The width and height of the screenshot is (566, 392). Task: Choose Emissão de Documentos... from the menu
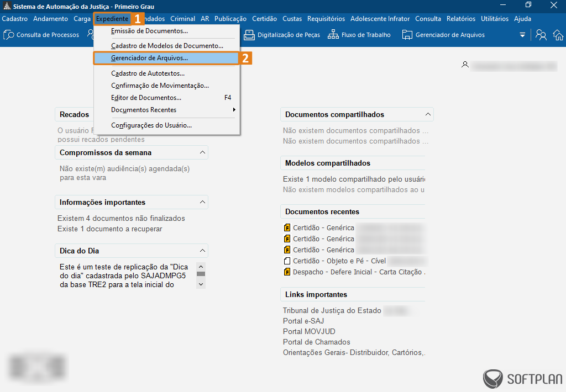166,31
